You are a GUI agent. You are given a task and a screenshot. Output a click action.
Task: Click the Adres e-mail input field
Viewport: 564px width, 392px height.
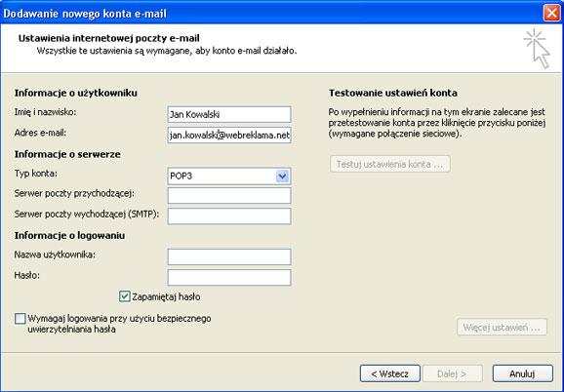229,136
